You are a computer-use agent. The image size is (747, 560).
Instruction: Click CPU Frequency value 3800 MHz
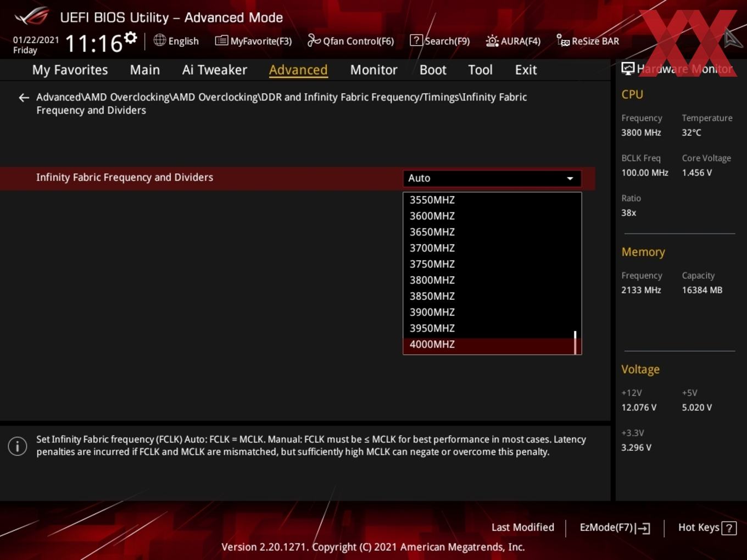(641, 132)
